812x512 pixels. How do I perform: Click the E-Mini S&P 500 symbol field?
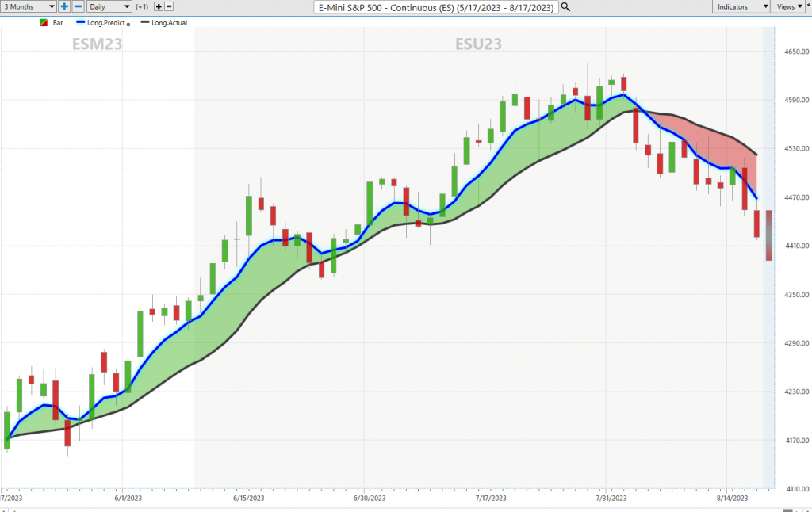pos(436,7)
